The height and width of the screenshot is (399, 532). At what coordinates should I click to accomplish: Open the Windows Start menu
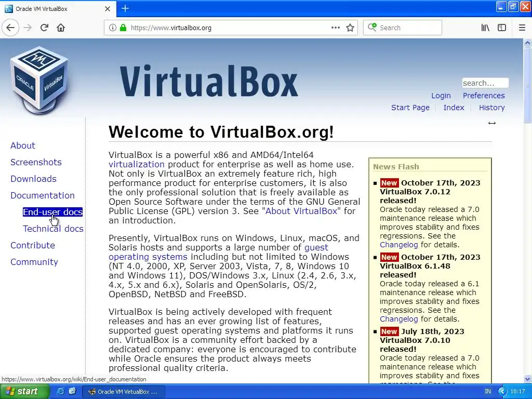pos(24,392)
